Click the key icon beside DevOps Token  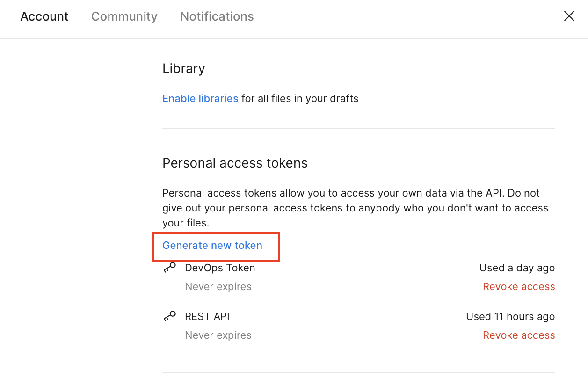(169, 268)
